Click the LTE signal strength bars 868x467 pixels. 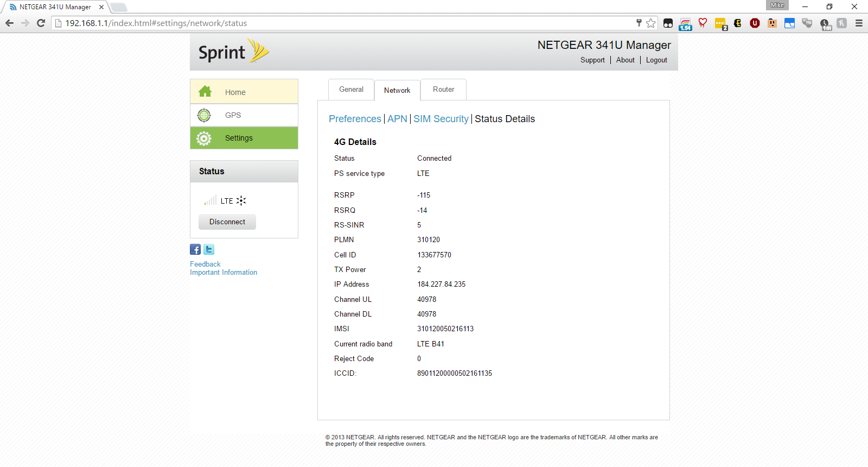tap(210, 200)
